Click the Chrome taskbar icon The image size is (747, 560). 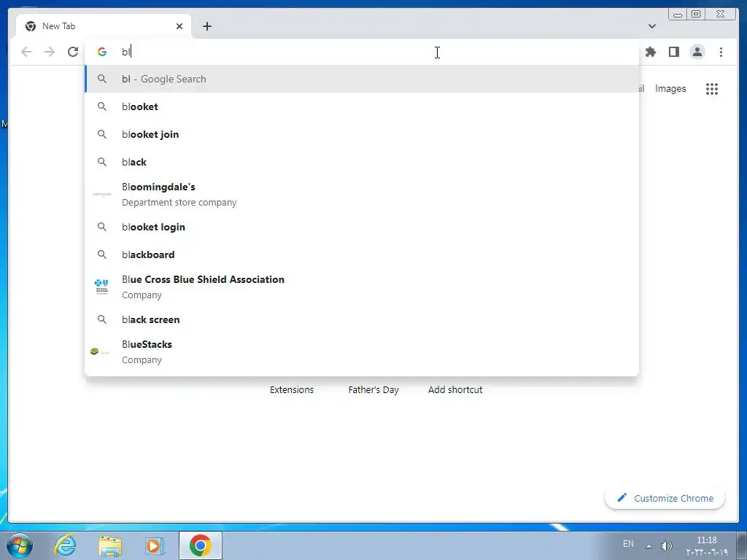point(201,545)
